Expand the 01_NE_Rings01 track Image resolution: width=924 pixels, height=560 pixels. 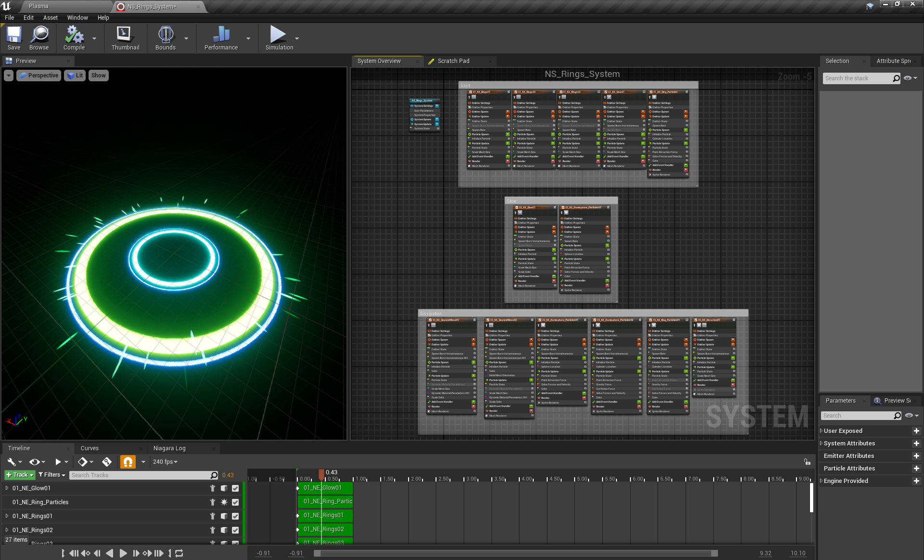[x=7, y=516]
